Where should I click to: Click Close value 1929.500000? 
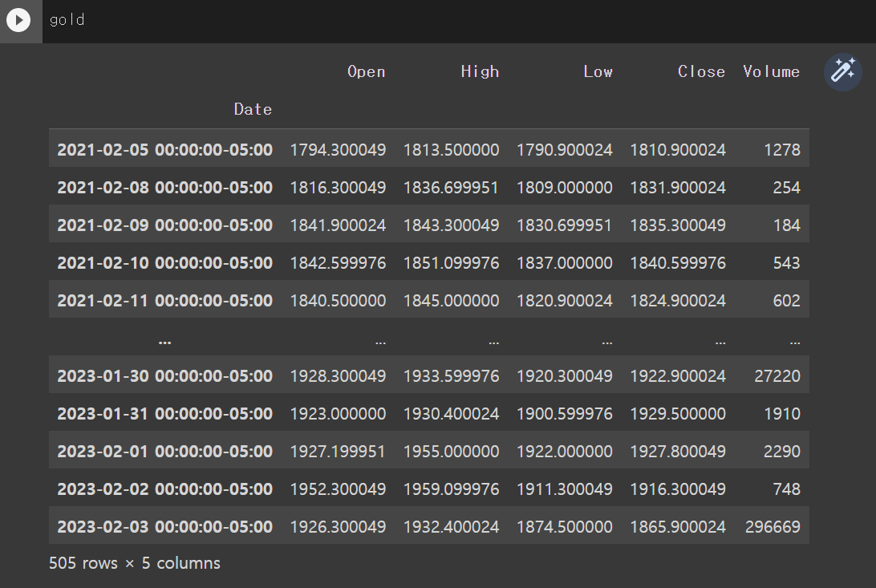tap(678, 414)
